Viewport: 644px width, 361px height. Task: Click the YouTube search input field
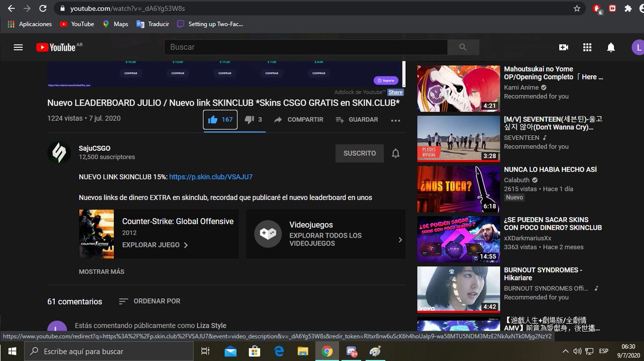click(306, 47)
